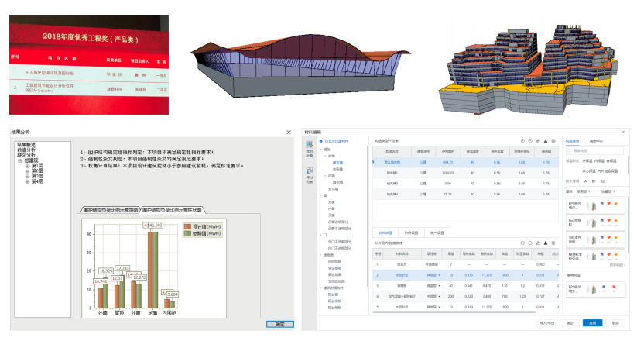Collapse the 总建筑 tree node
644x341 pixels.
21,160
